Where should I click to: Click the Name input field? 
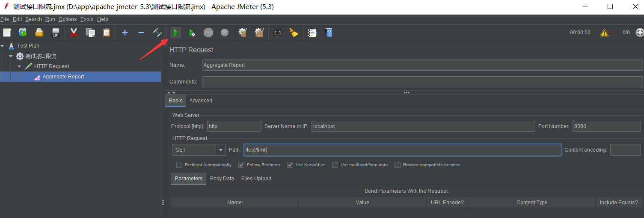[422, 65]
